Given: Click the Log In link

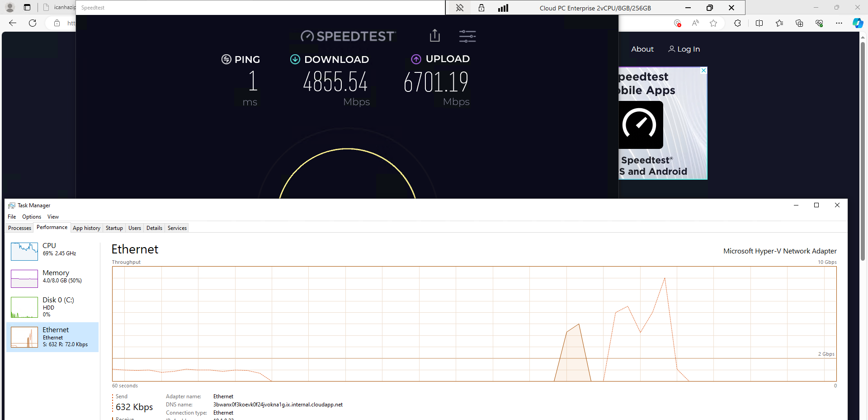Looking at the screenshot, I should pos(684,49).
